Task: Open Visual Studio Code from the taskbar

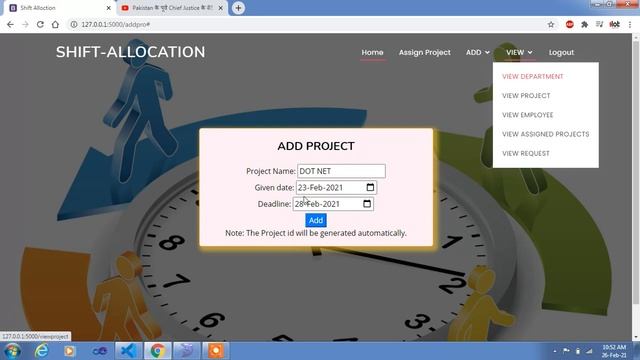Action: click(129, 351)
